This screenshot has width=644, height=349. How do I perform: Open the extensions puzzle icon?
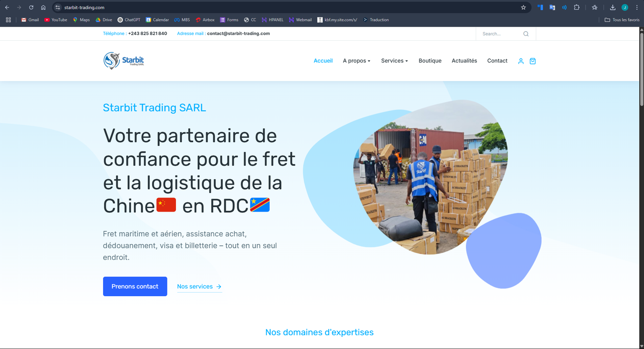[x=576, y=7]
